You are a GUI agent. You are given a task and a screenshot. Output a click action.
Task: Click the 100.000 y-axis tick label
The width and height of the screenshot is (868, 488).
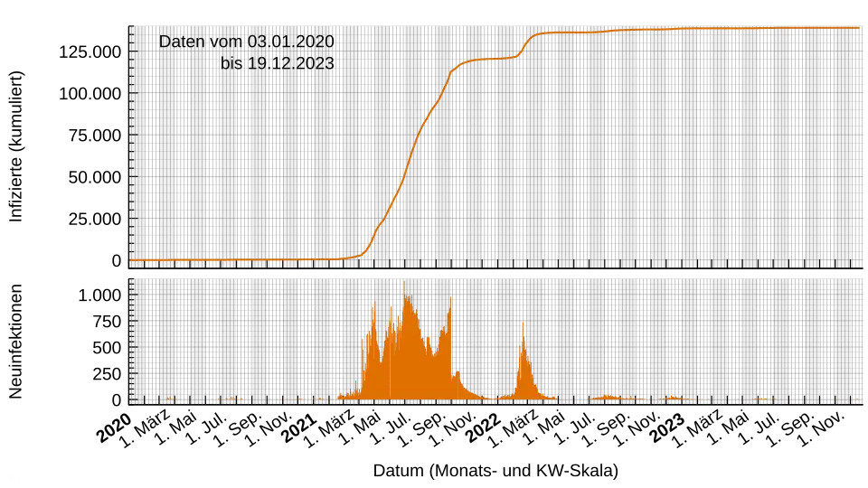click(90, 93)
